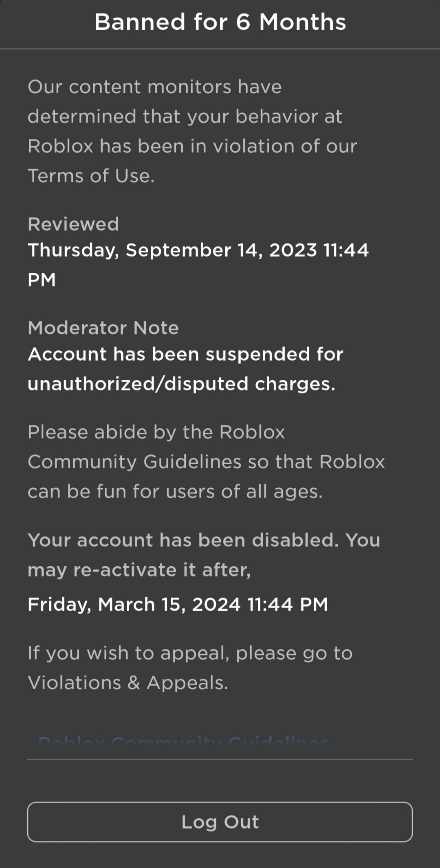Click "If you wish to appeal" line
The height and width of the screenshot is (868, 440).
pyautogui.click(x=190, y=653)
